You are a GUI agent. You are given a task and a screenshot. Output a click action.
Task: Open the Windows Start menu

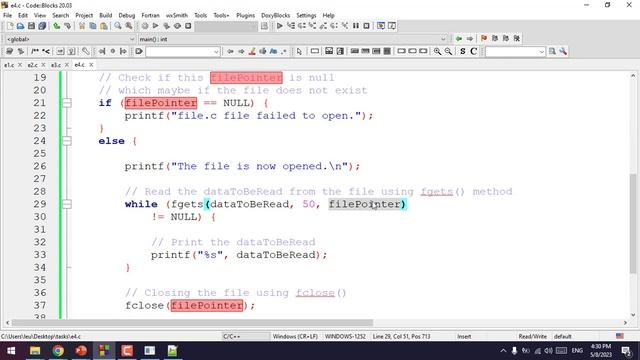[11, 351]
